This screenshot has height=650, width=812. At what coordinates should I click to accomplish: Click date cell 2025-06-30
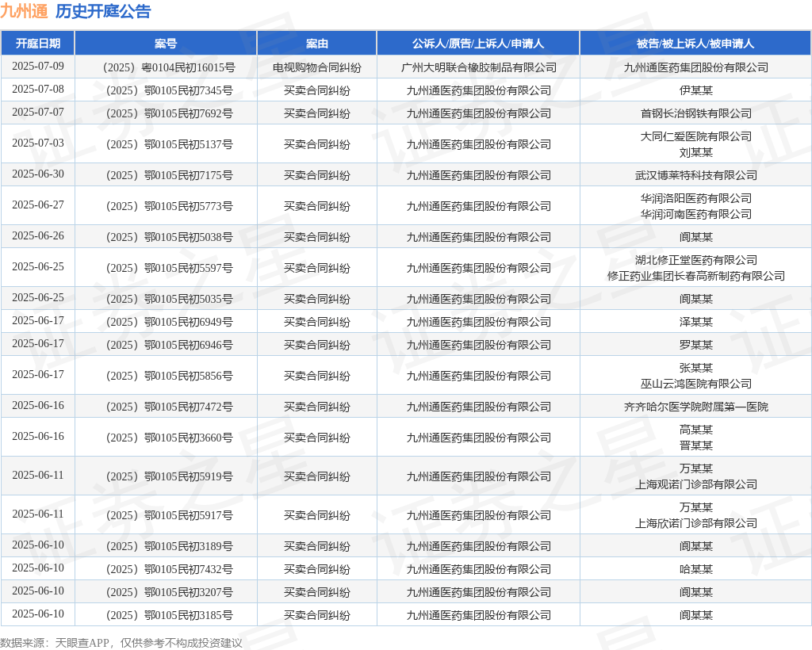[x=38, y=174]
